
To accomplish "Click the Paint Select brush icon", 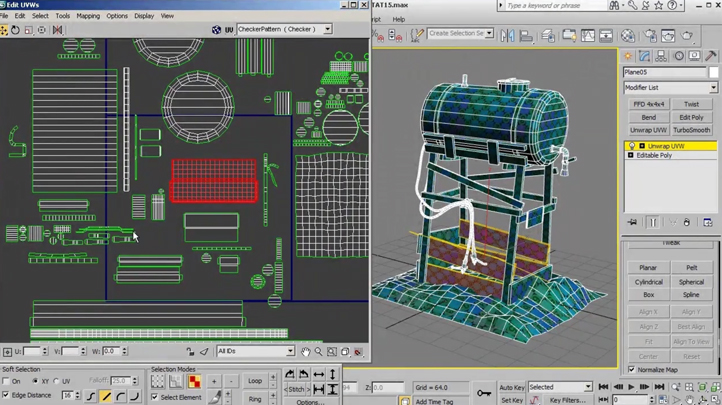I will click(x=215, y=397).
